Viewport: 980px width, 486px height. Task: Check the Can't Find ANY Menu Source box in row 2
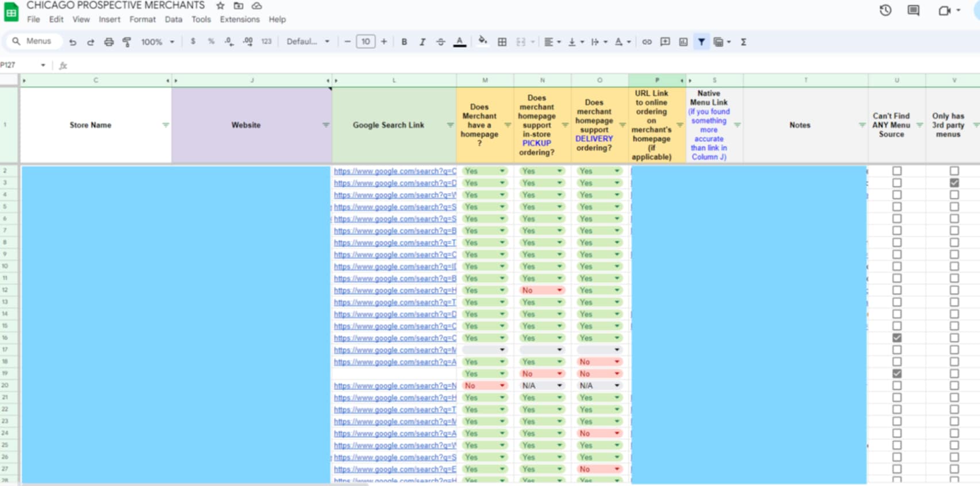tap(897, 171)
